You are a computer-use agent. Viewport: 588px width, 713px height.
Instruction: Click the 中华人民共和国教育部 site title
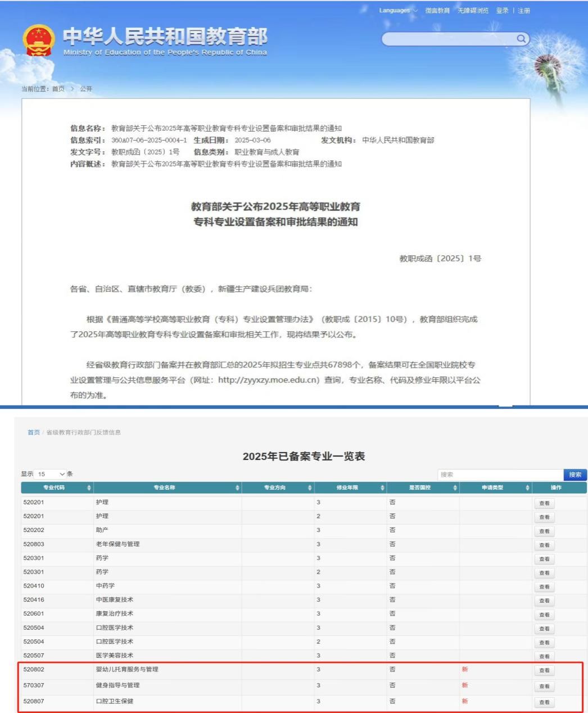tap(165, 36)
